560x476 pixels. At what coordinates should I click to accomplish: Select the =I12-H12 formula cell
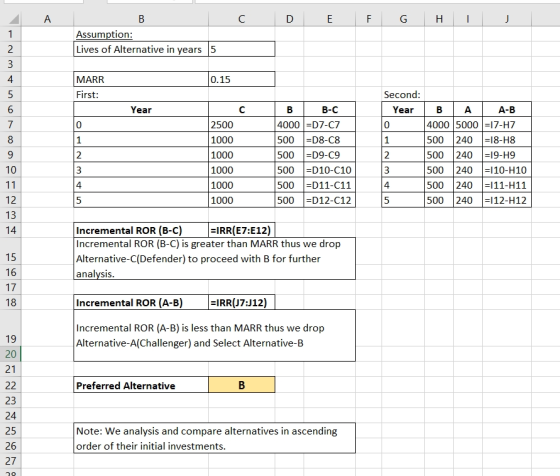click(x=506, y=200)
